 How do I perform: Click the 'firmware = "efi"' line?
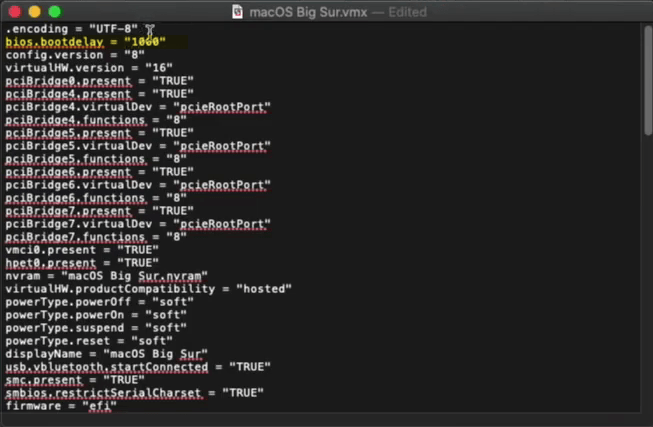coord(61,406)
